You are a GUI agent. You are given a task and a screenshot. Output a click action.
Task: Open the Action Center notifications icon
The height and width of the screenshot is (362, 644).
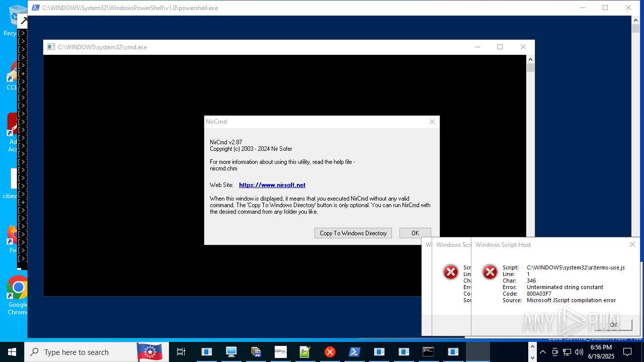pyautogui.click(x=627, y=352)
